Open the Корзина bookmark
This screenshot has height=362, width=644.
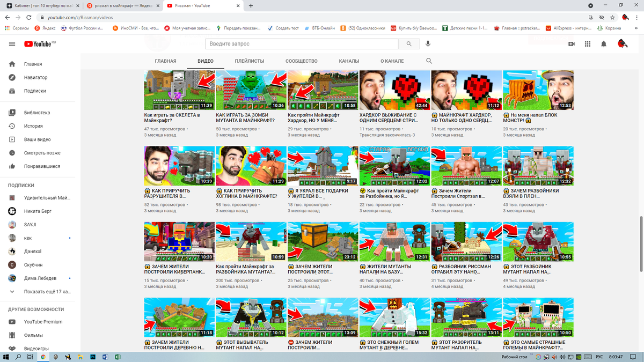pos(609,28)
